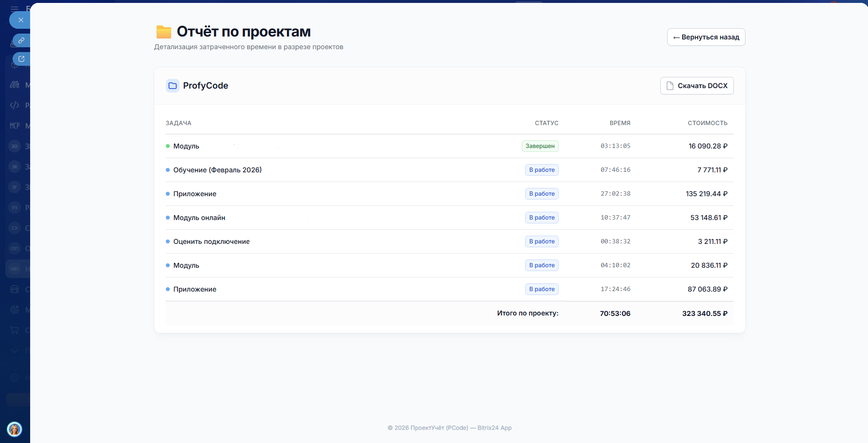The height and width of the screenshot is (443, 868).
Task: Select the РЗ sidebar item
Action: coord(15,207)
